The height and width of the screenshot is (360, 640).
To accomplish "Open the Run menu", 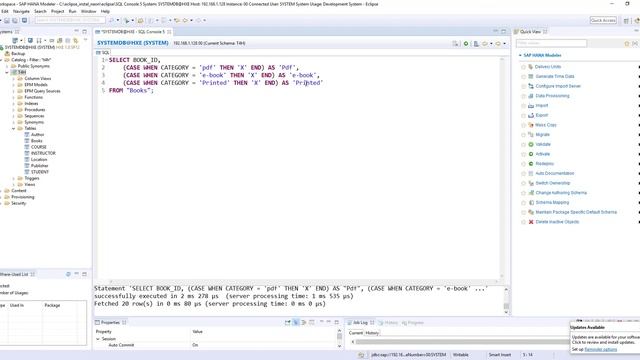I will pyautogui.click(x=73, y=11).
